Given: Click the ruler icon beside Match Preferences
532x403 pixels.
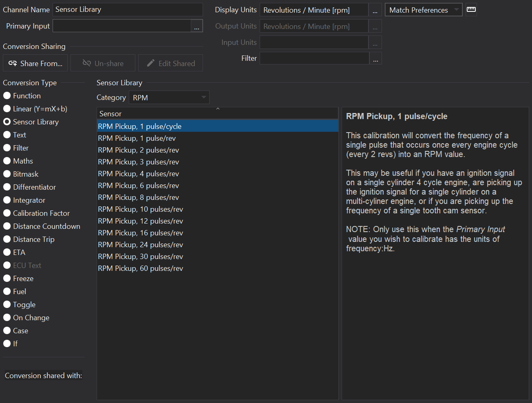Looking at the screenshot, I should point(471,9).
